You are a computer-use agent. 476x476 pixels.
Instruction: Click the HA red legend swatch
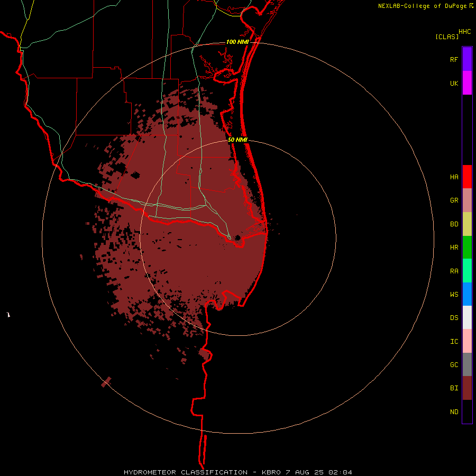[467, 177]
